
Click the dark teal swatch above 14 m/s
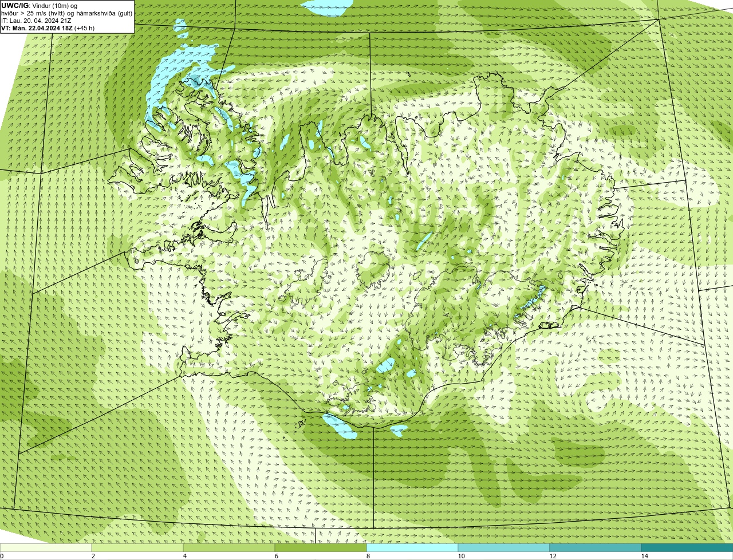click(687, 547)
